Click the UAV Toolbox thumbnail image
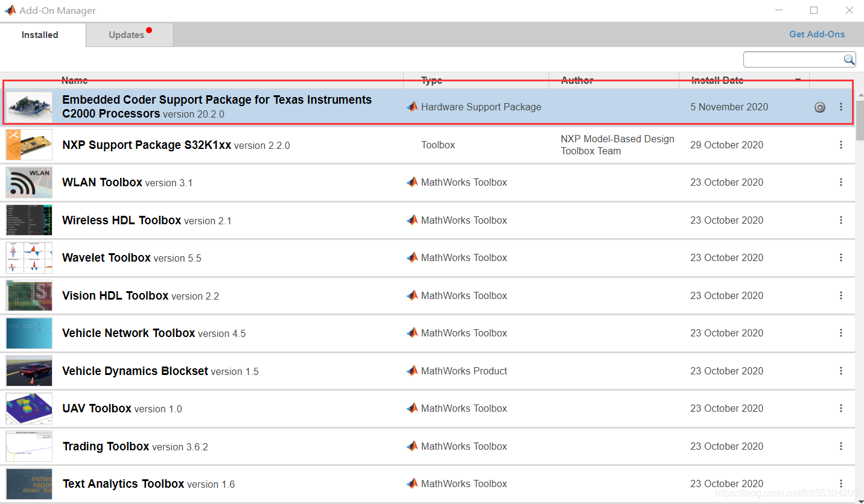This screenshot has height=504, width=864. (x=29, y=409)
